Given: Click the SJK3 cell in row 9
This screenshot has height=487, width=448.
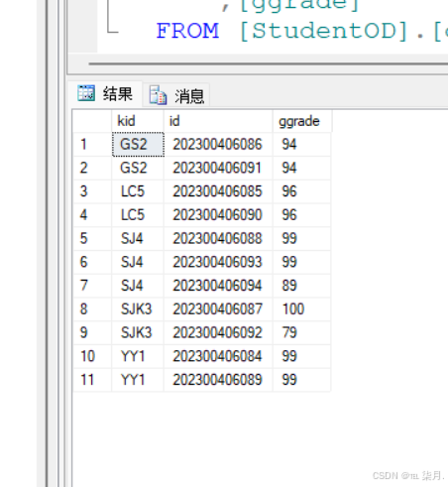Looking at the screenshot, I should 138,332.
